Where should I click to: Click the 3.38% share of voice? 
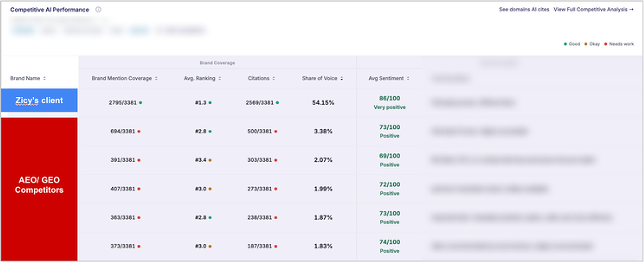[x=323, y=131]
